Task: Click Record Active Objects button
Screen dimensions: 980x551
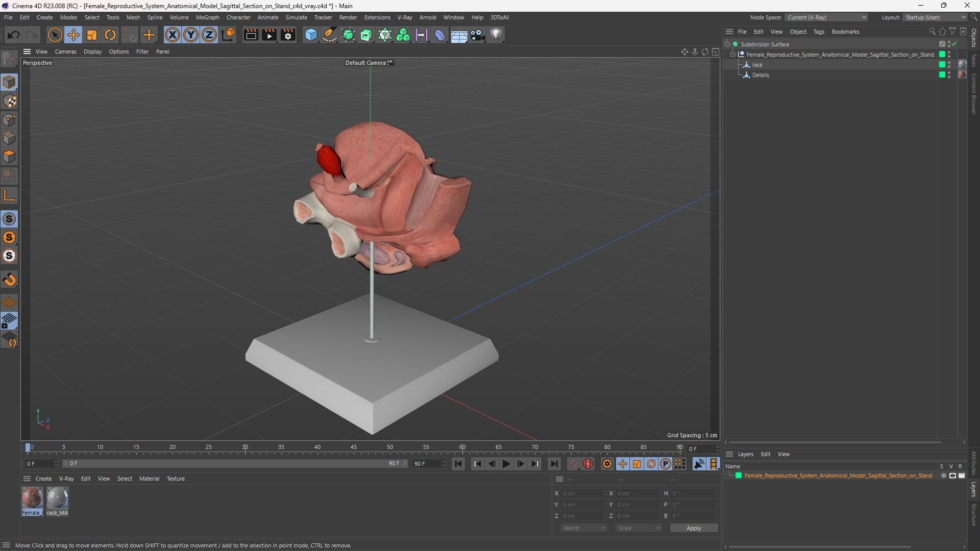Action: 574,464
